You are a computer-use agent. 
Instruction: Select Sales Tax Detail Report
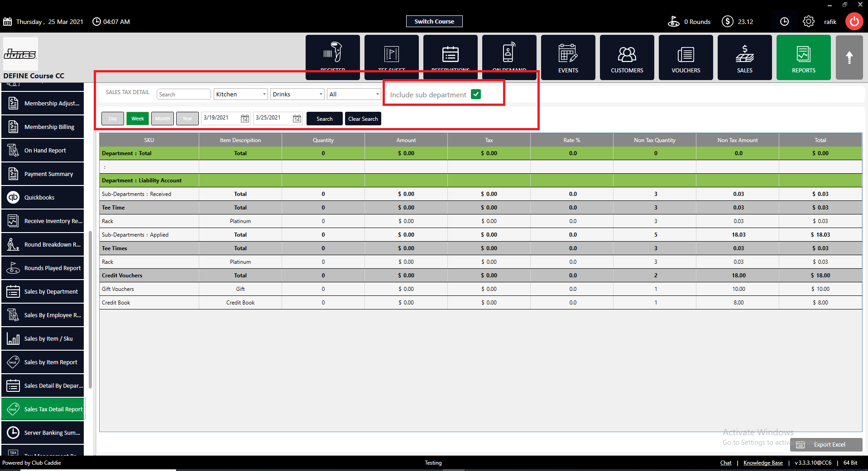coord(43,409)
